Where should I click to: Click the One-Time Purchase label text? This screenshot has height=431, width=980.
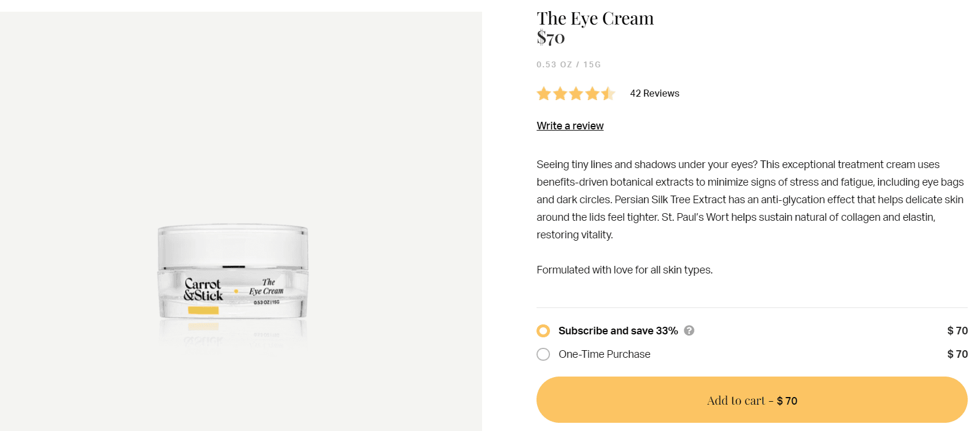coord(604,354)
